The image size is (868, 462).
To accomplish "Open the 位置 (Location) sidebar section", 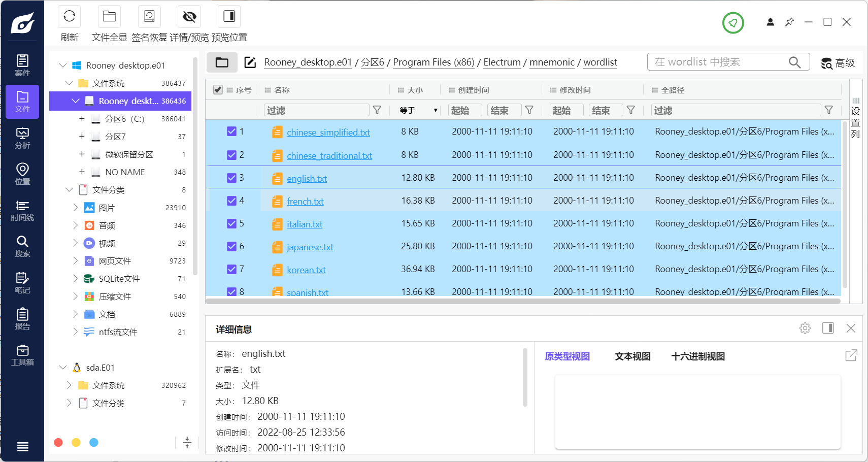I will [x=22, y=174].
